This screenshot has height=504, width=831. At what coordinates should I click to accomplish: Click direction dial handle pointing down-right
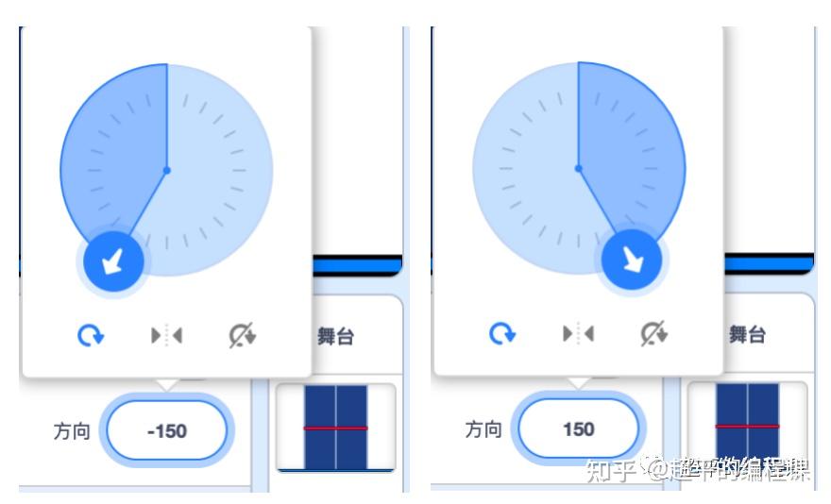pos(632,260)
